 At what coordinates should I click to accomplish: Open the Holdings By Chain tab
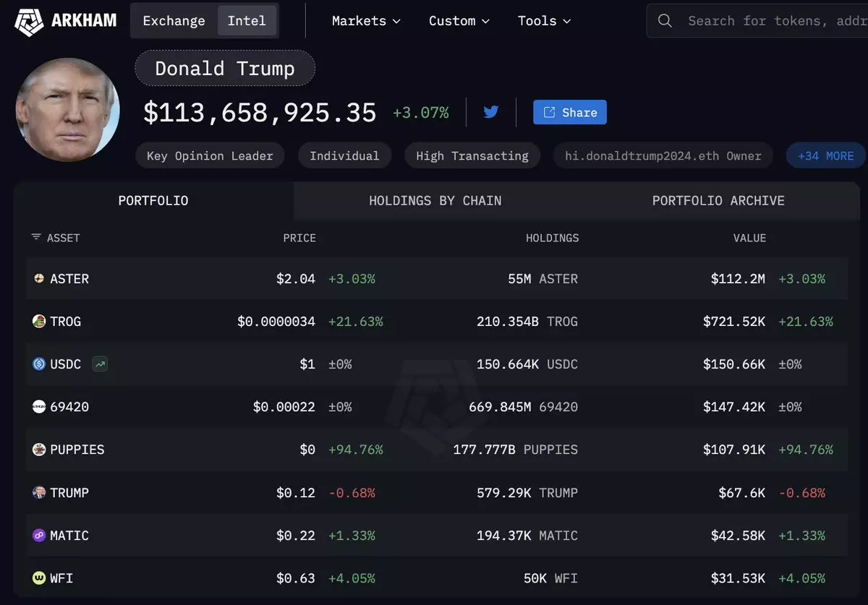pos(435,201)
